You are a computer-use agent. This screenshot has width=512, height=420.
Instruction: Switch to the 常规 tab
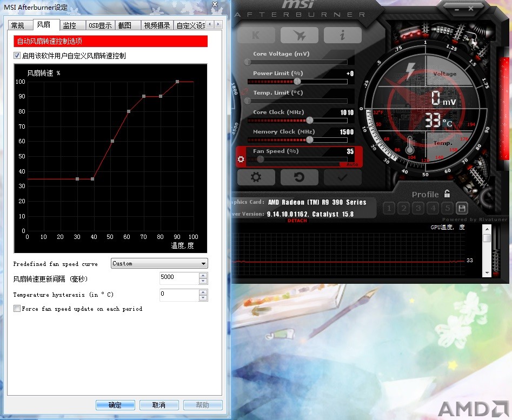(x=20, y=25)
